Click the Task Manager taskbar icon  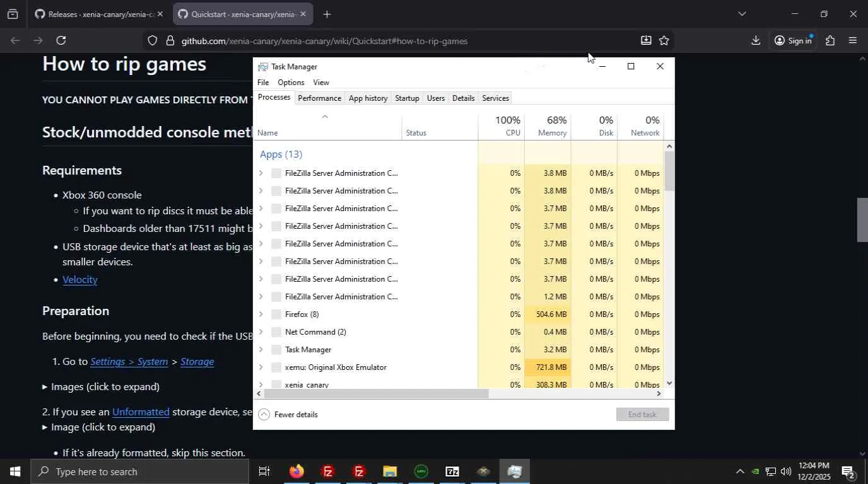pyautogui.click(x=514, y=471)
